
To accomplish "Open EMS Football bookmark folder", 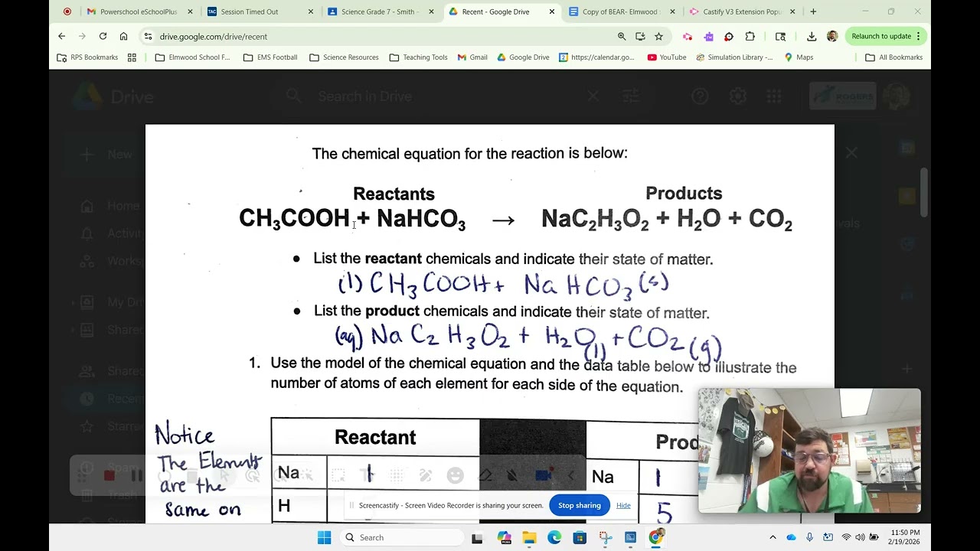I will (270, 57).
